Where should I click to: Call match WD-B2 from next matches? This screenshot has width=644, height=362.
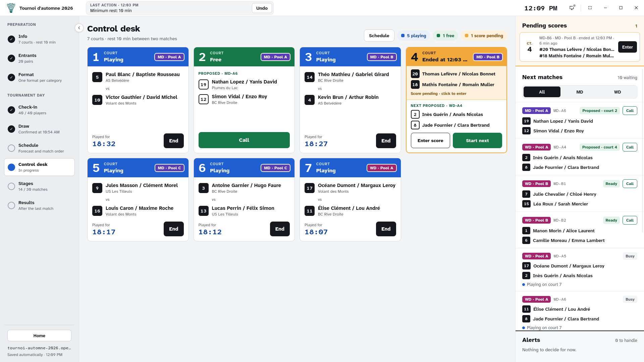(630, 220)
